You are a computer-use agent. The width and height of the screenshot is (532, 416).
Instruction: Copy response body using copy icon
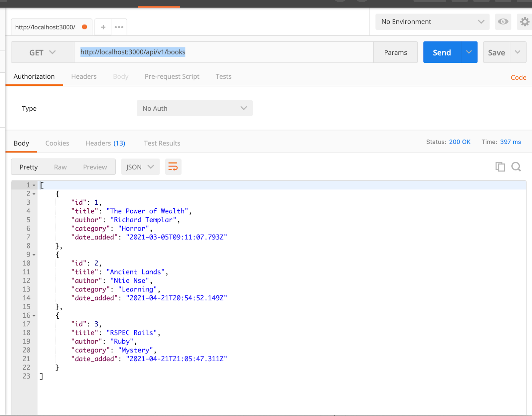click(x=500, y=166)
